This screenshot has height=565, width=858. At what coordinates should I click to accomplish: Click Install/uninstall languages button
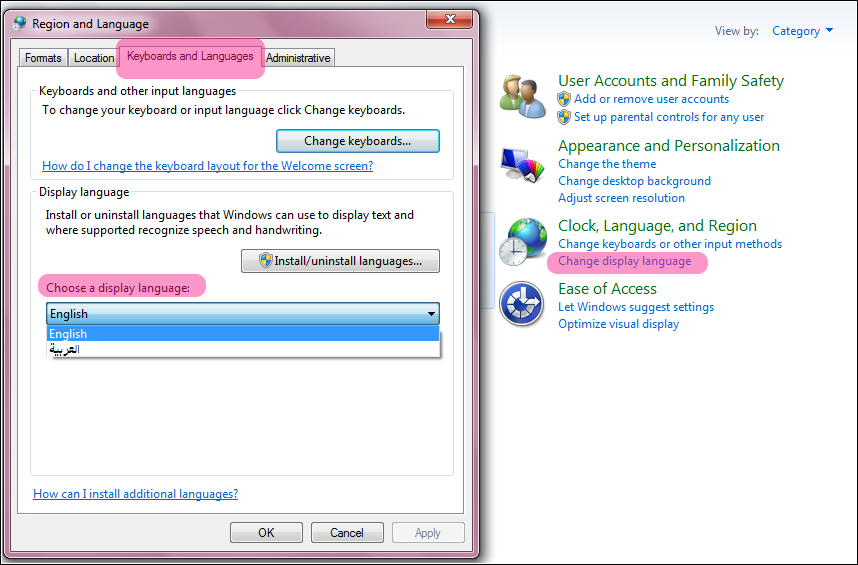[340, 261]
